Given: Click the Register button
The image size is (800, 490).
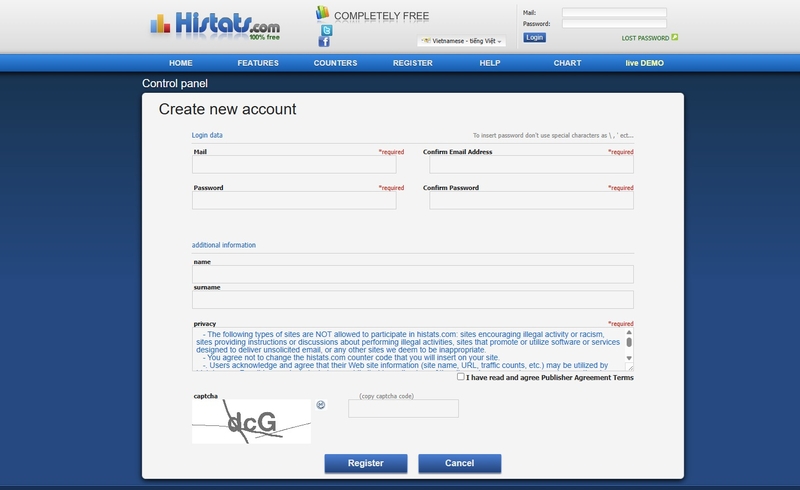Looking at the screenshot, I should [366, 463].
